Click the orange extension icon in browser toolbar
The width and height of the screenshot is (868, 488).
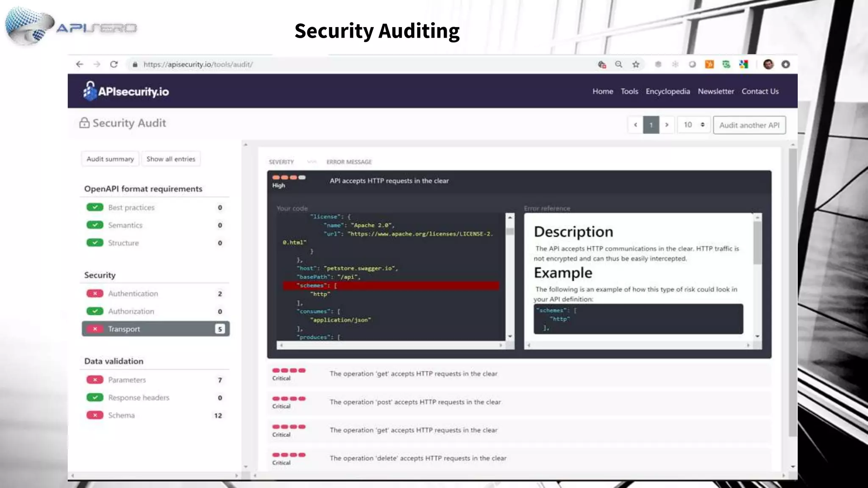[709, 64]
